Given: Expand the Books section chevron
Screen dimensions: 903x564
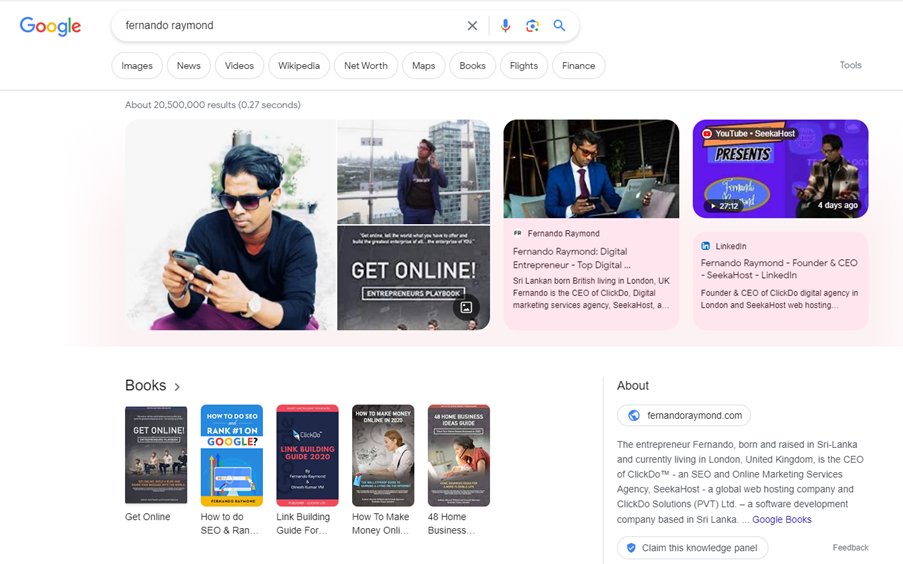Looking at the screenshot, I should tap(177, 387).
